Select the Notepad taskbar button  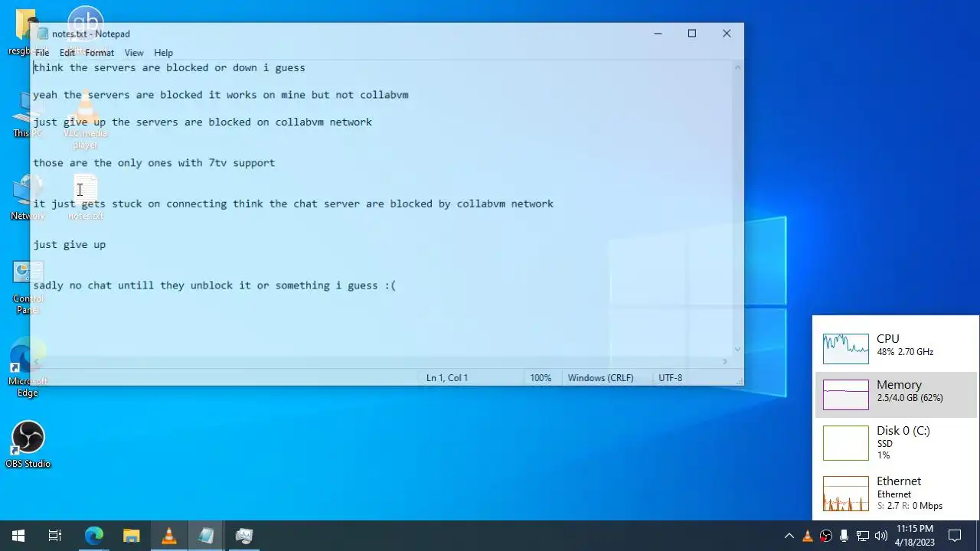coord(207,536)
